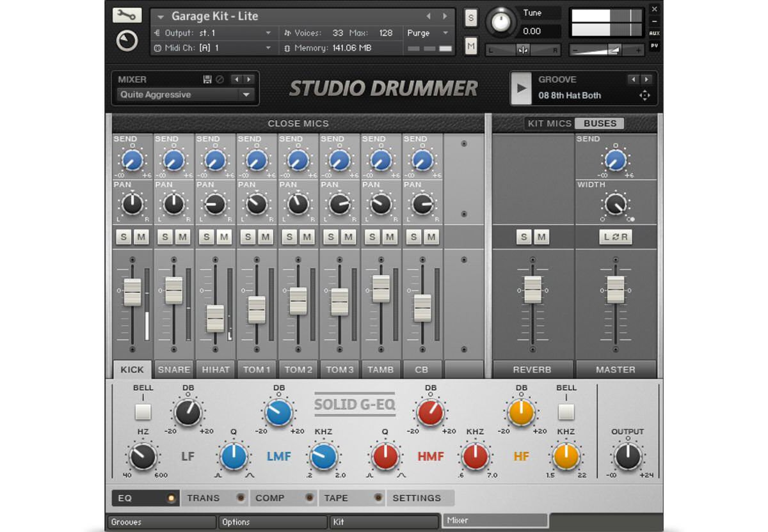768x532 pixels.
Task: Open the TAPE effect tab
Action: 351,497
